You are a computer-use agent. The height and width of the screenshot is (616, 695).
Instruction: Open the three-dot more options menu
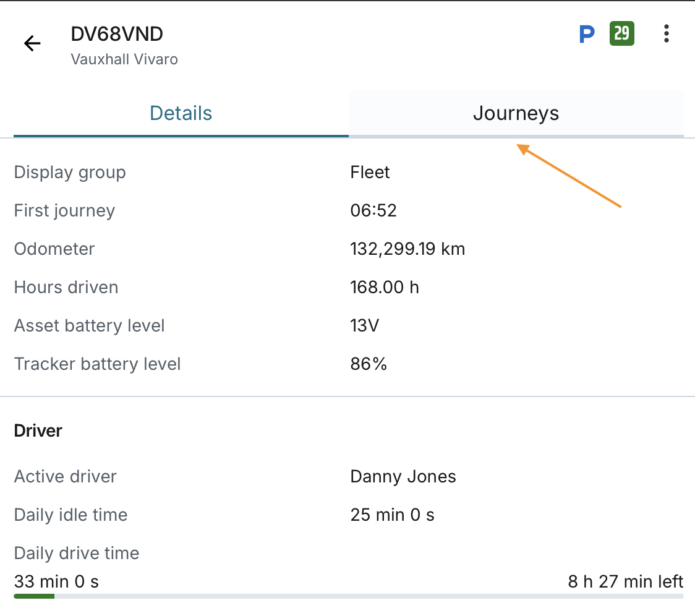coord(666,34)
